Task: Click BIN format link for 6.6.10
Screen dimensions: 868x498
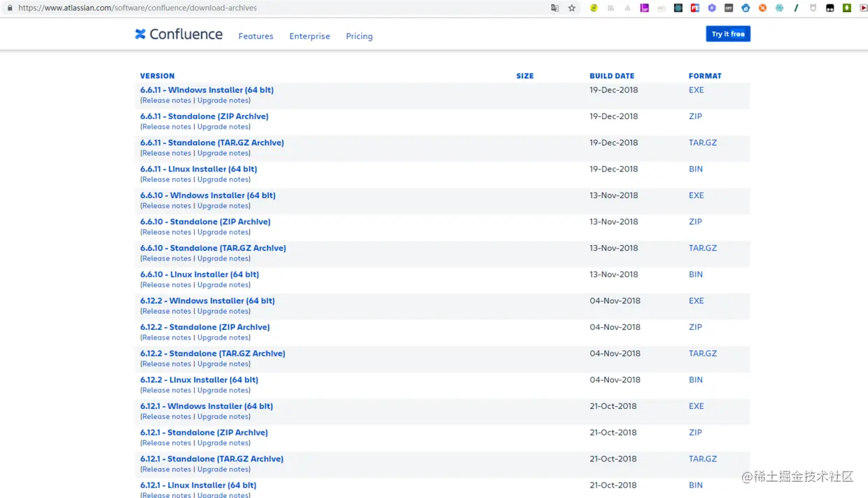Action: coord(696,275)
